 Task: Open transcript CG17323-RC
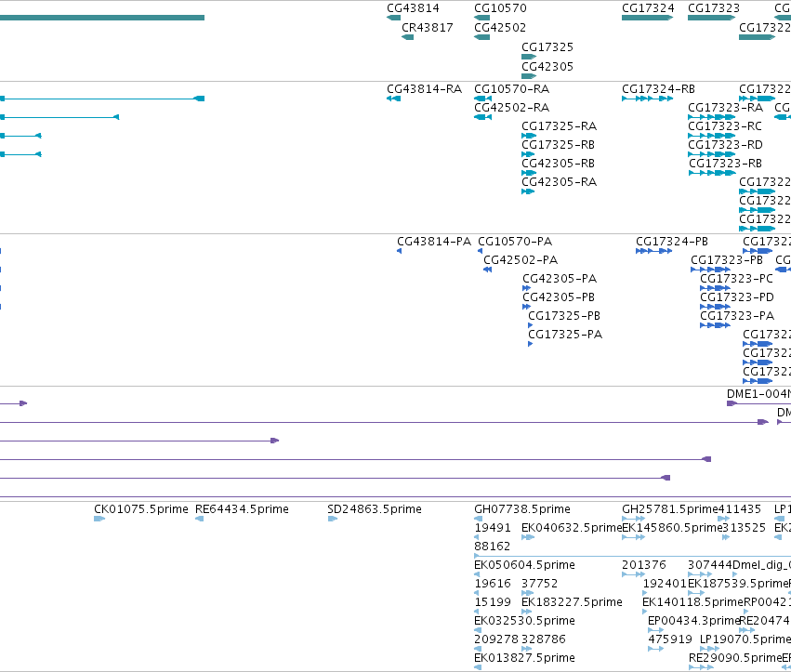point(725,126)
